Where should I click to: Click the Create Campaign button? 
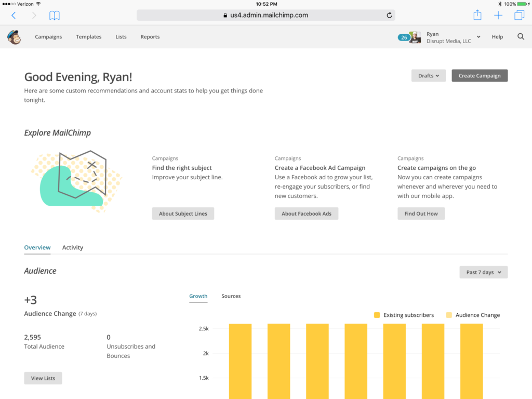(480, 76)
